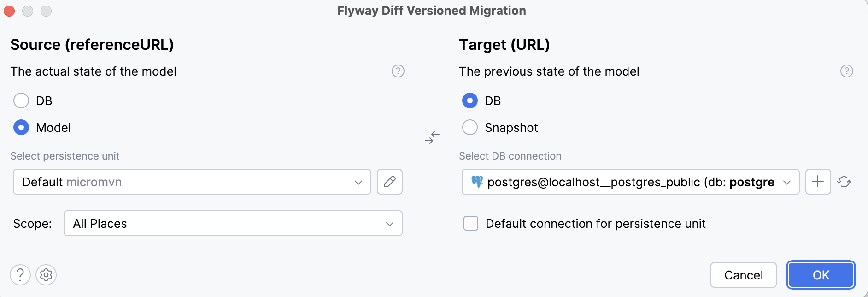
Task: Select the Snapshot radio button
Action: click(470, 127)
